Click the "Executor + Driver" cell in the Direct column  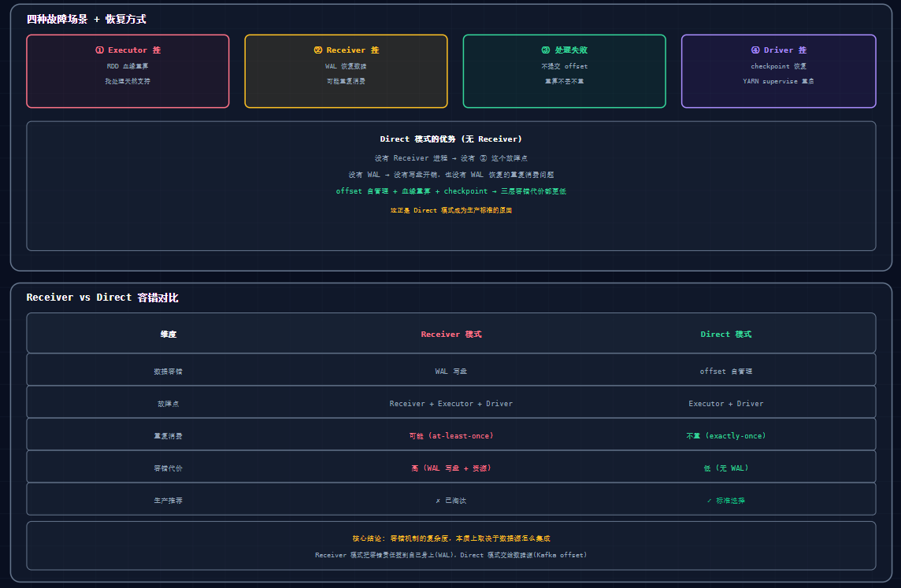[725, 404]
